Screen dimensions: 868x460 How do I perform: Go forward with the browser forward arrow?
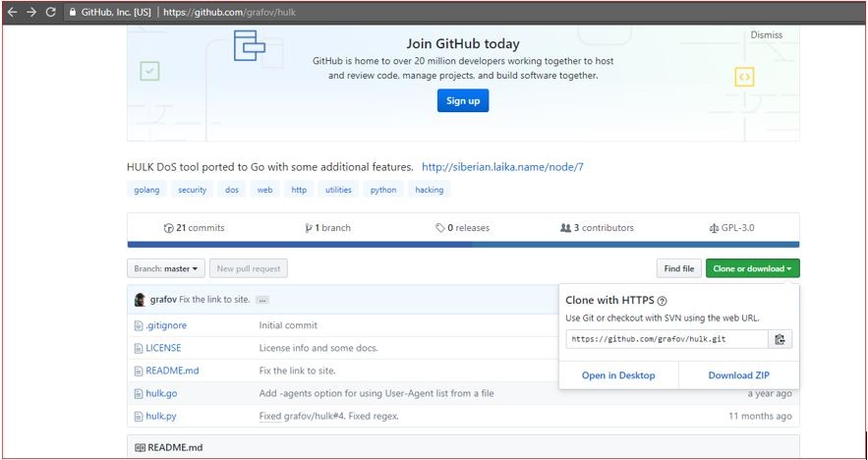pyautogui.click(x=31, y=12)
